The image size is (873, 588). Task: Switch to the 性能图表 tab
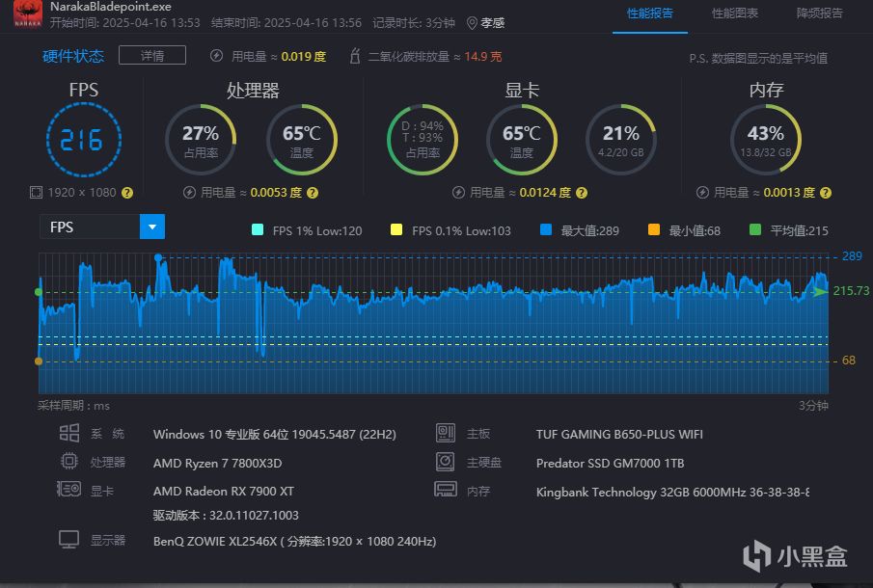(734, 13)
